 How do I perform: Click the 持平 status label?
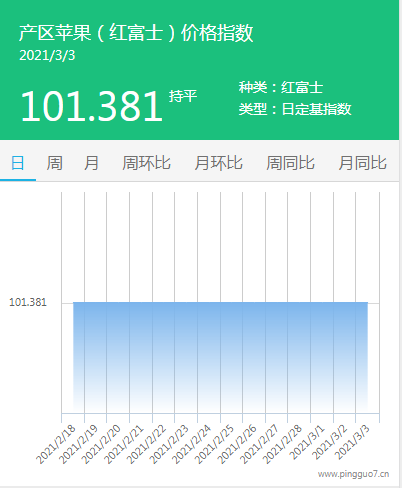[x=183, y=96]
